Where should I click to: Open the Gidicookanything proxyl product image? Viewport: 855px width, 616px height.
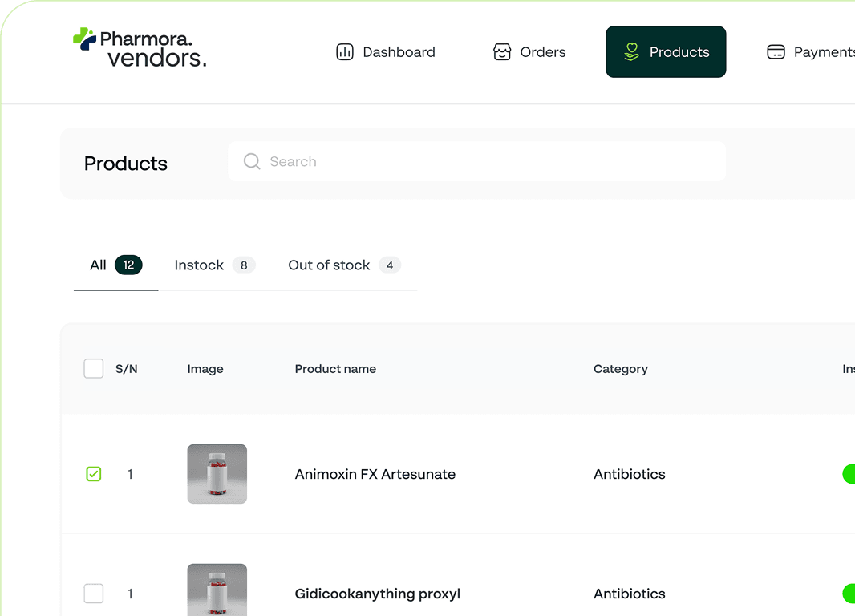(x=217, y=591)
